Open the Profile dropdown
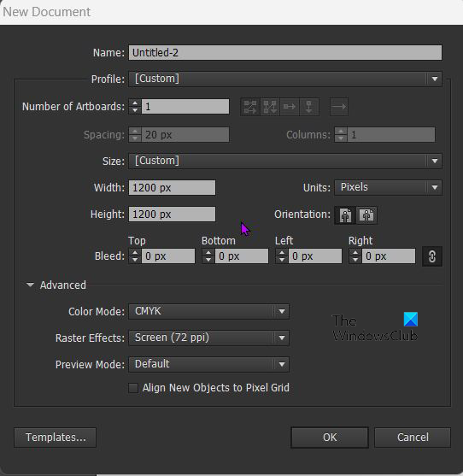The width and height of the screenshot is (463, 476). coord(285,79)
